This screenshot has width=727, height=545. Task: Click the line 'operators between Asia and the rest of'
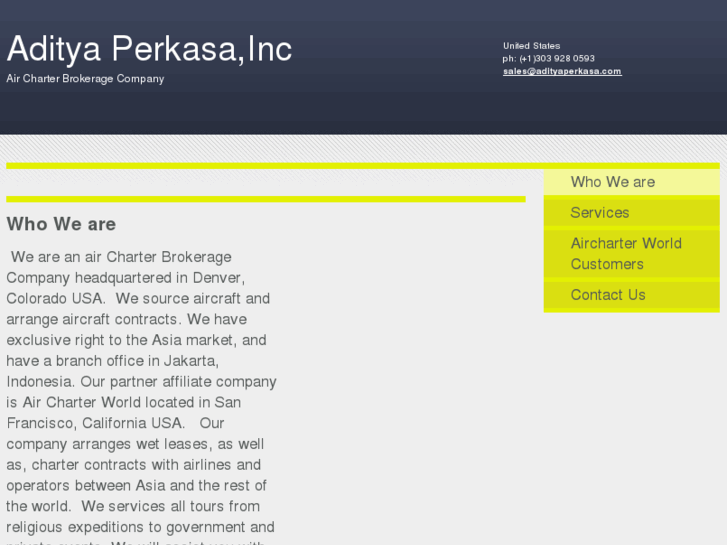click(x=136, y=485)
